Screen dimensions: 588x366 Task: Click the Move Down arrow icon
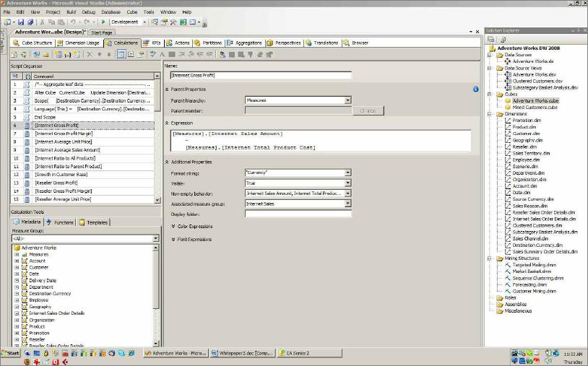coord(109,55)
